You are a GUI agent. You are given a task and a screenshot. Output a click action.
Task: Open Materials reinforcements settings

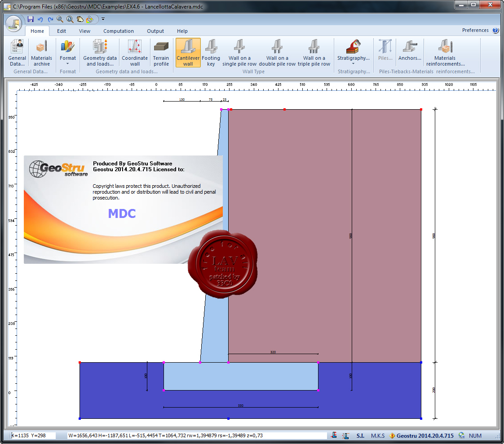[445, 53]
